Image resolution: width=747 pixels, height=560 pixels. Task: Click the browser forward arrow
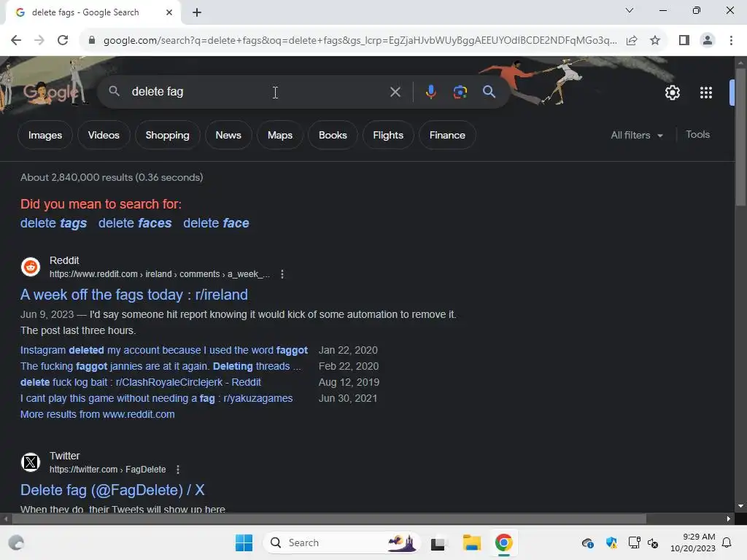[39, 41]
